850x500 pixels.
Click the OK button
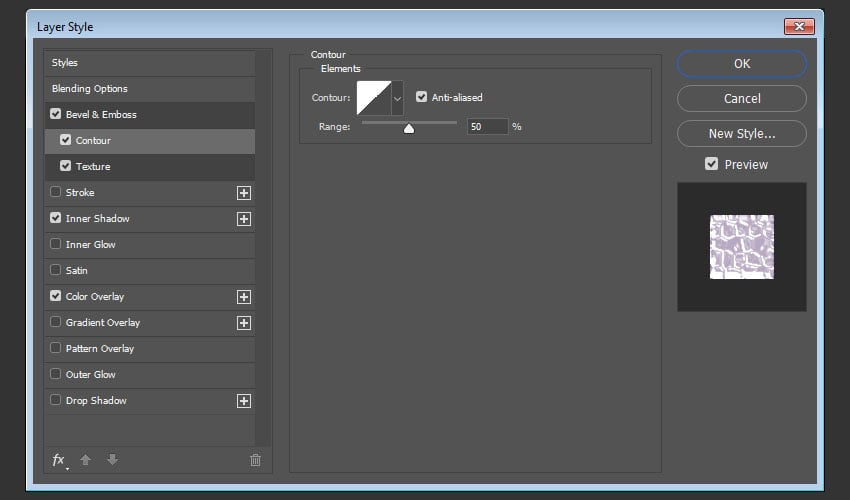pos(742,63)
